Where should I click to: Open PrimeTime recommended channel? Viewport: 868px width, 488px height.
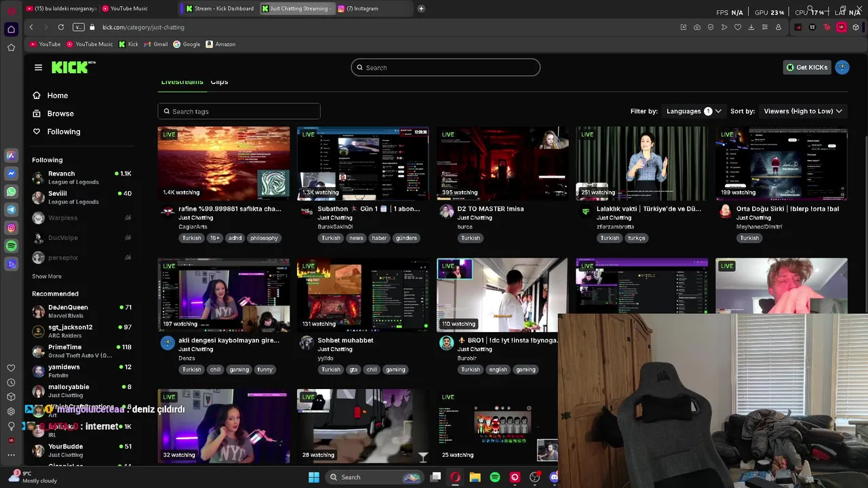point(81,351)
